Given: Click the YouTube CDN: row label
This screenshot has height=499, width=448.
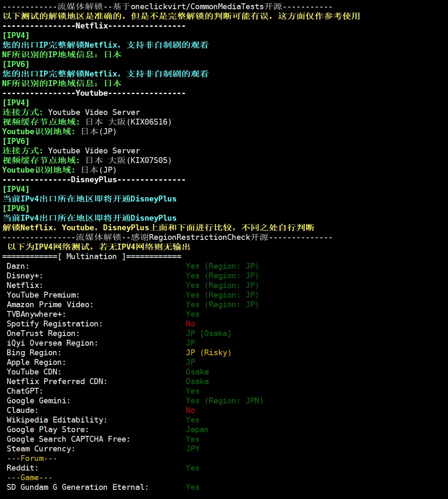Looking at the screenshot, I should coord(34,372).
